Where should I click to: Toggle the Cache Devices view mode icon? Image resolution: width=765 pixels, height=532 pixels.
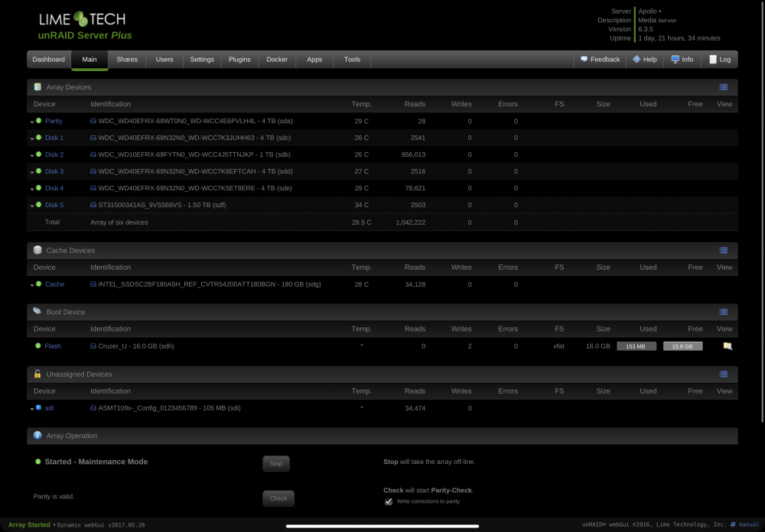tap(724, 251)
